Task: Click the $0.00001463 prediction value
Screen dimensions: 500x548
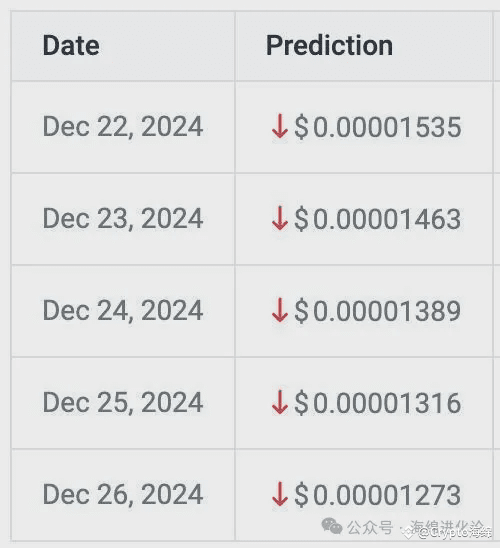Action: (x=378, y=218)
